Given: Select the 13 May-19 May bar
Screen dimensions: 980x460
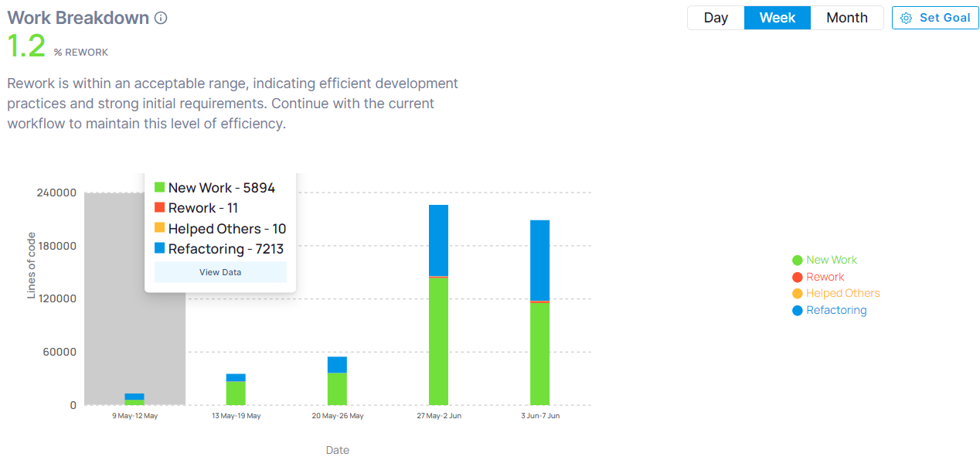Looking at the screenshot, I should (236, 390).
